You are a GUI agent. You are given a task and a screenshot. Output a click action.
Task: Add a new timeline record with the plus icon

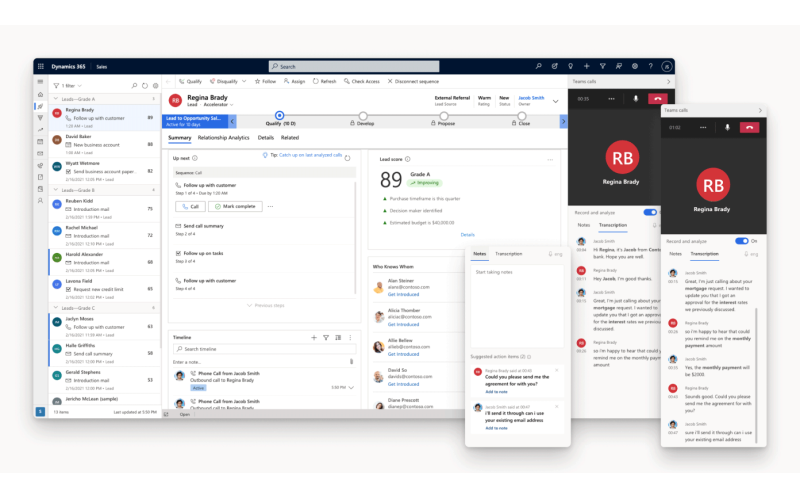314,338
